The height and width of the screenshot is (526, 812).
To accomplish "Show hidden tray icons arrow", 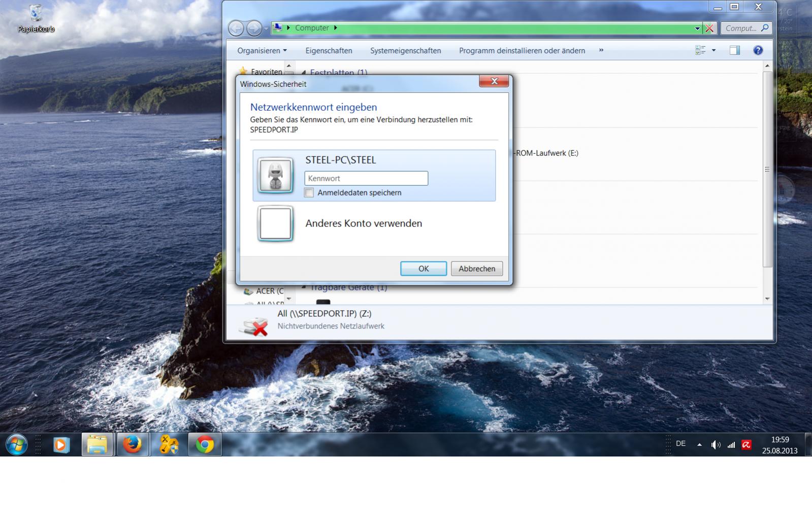I will click(x=699, y=445).
